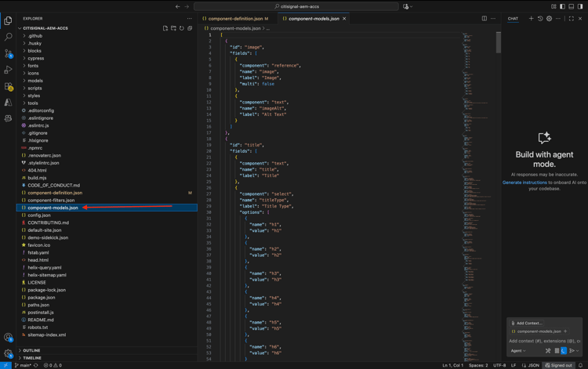Viewport: 588px width, 369px height.
Task: Open the Agent mode dropdown
Action: [x=518, y=351]
